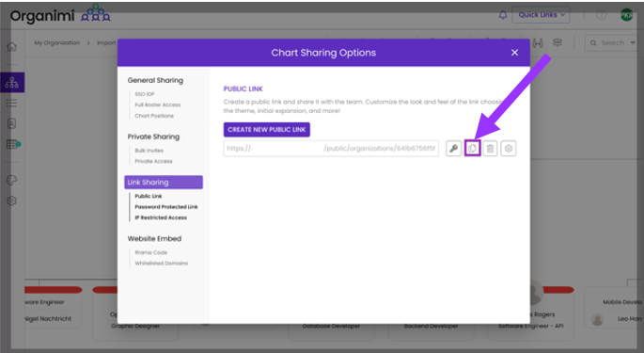This screenshot has width=644, height=353.
Task: Open the table sidebar icon
Action: [x=12, y=144]
